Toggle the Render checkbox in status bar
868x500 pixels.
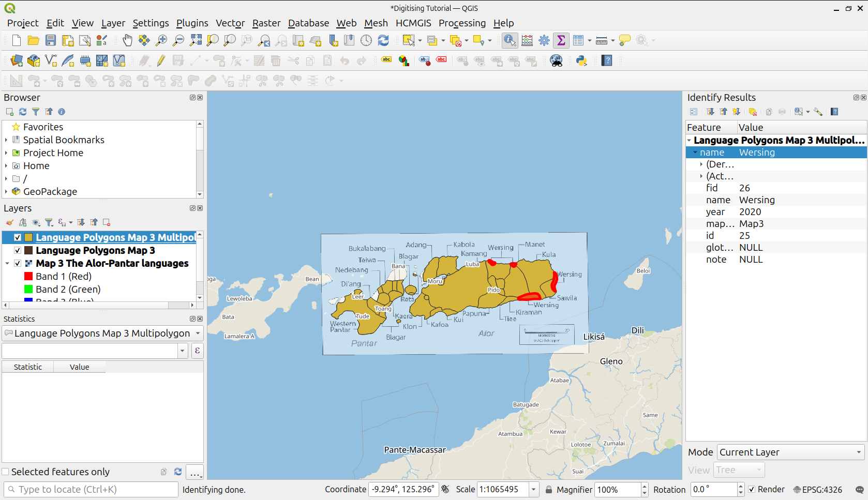[752, 489]
